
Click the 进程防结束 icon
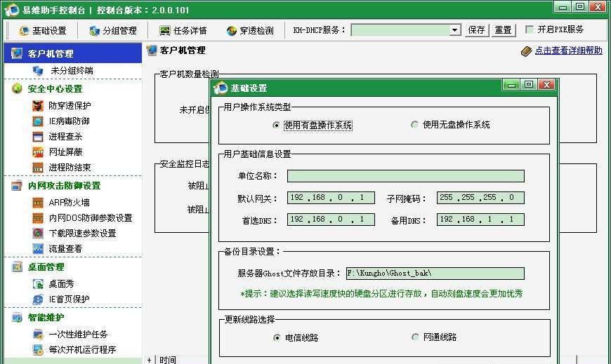click(38, 168)
